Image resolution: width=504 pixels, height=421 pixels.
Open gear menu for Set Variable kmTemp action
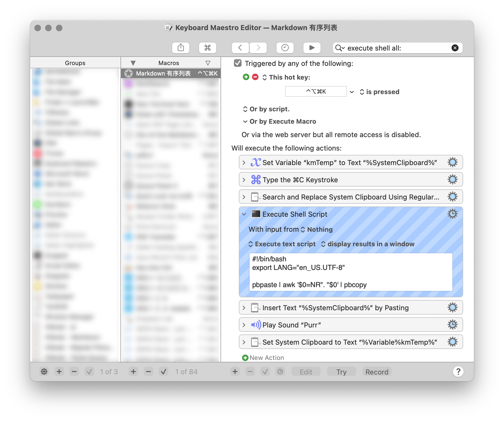[452, 162]
